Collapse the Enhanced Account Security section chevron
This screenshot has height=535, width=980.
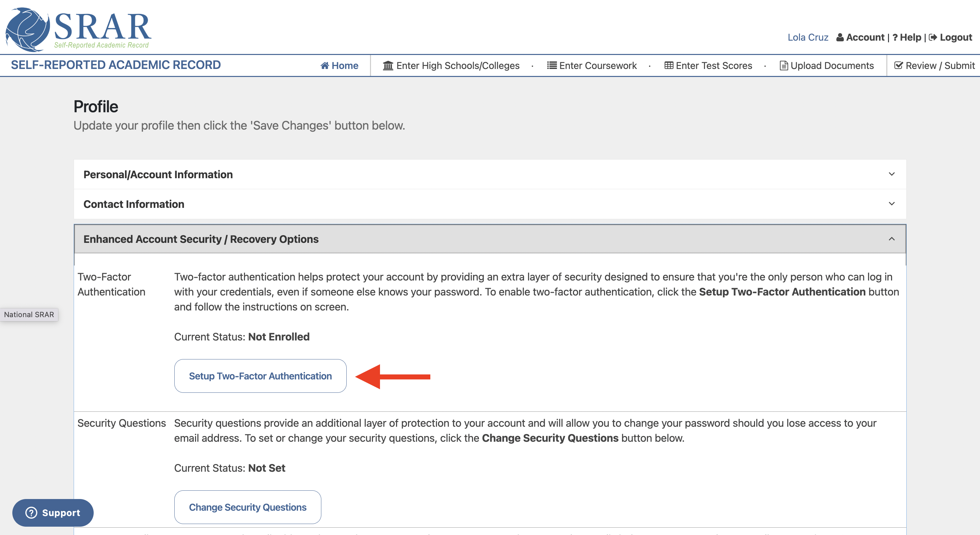[x=891, y=239]
